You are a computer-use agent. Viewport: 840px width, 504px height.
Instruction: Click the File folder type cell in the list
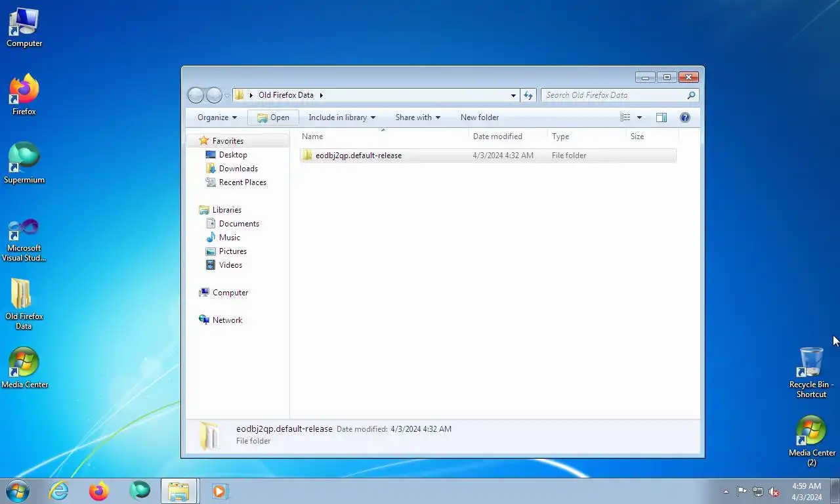pos(569,156)
